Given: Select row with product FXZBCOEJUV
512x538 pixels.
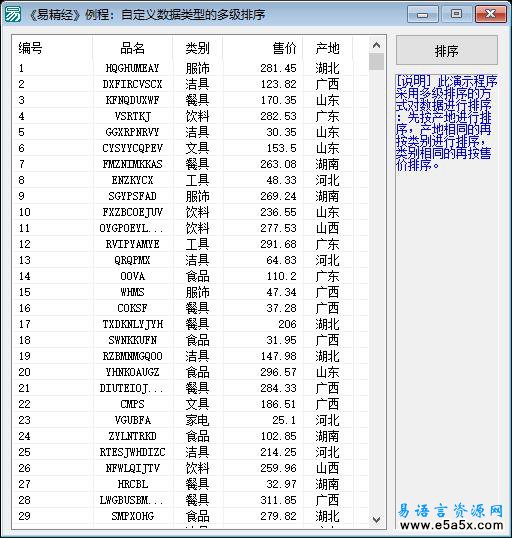Looking at the screenshot, I should pos(191,212).
